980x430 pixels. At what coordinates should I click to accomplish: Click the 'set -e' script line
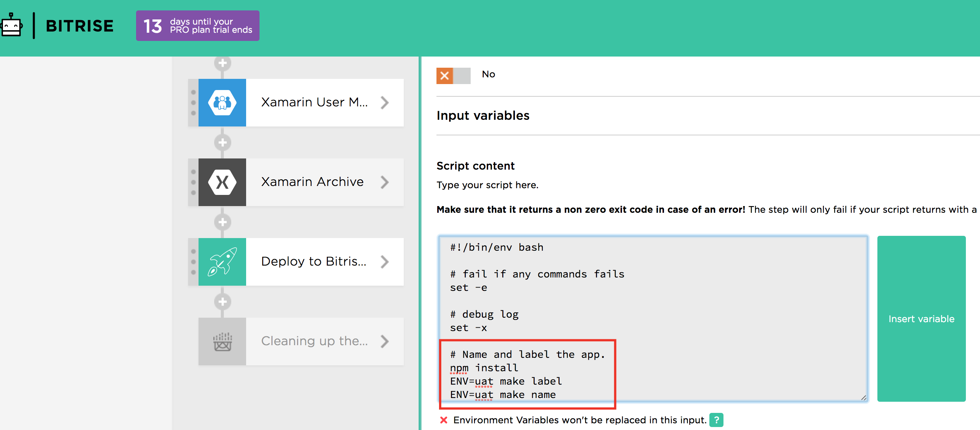[x=468, y=287]
